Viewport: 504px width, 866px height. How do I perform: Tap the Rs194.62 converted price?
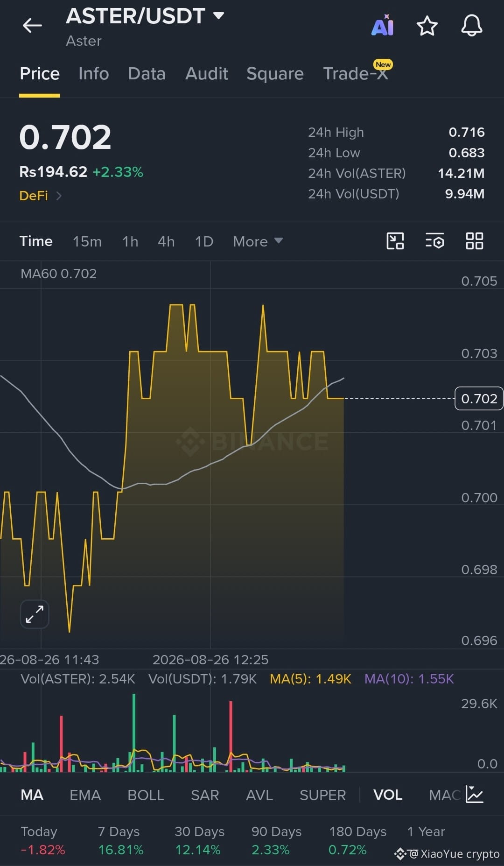click(53, 172)
